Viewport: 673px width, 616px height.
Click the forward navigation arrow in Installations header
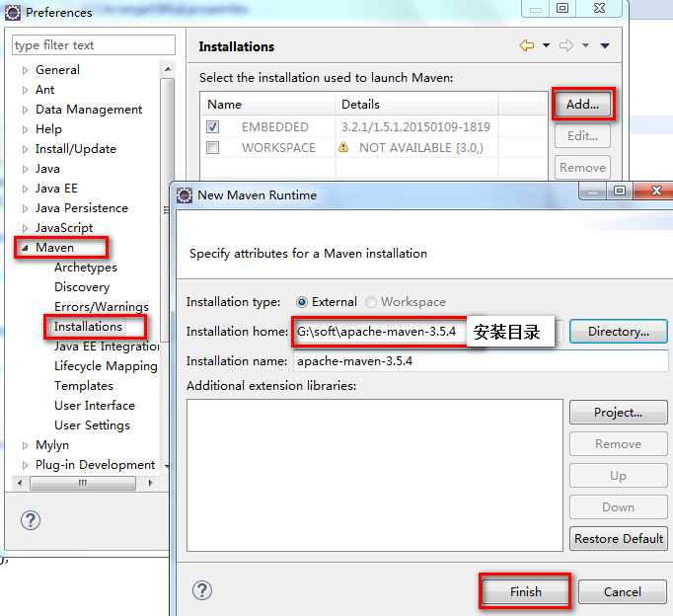[x=566, y=45]
